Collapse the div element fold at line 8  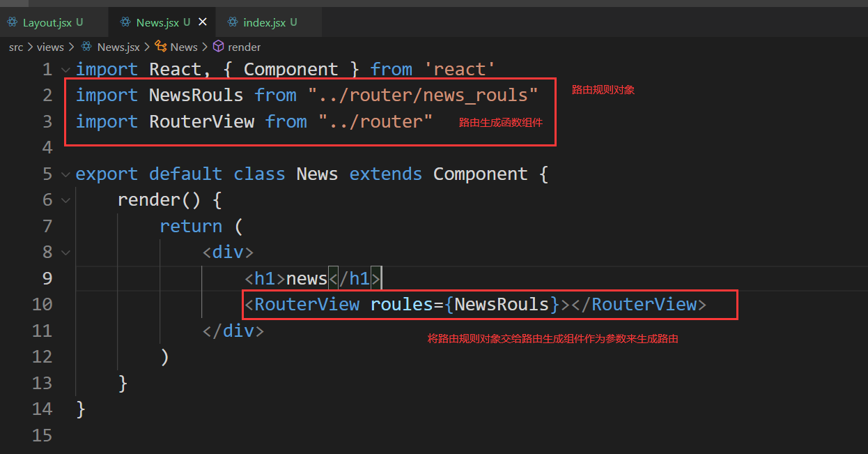coord(64,252)
